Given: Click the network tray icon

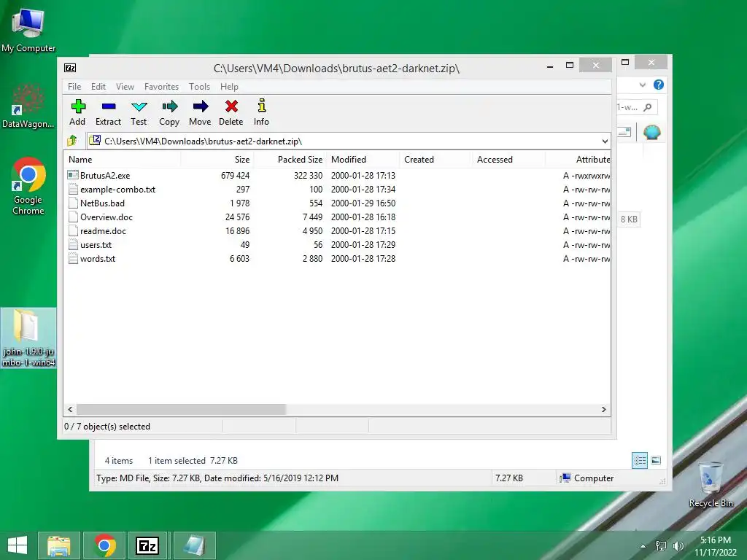Looking at the screenshot, I should tap(661, 546).
